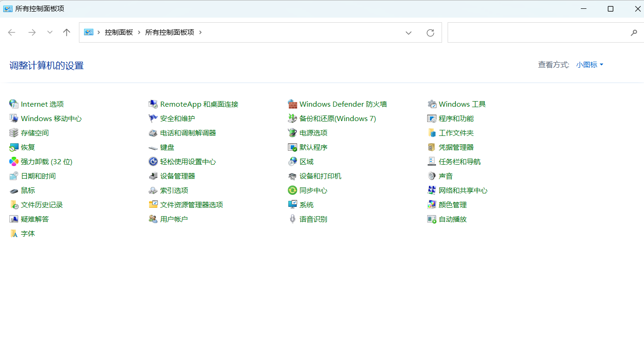Open the 疑难解答 icon
Screen dimensions: 644x340
coord(13,219)
